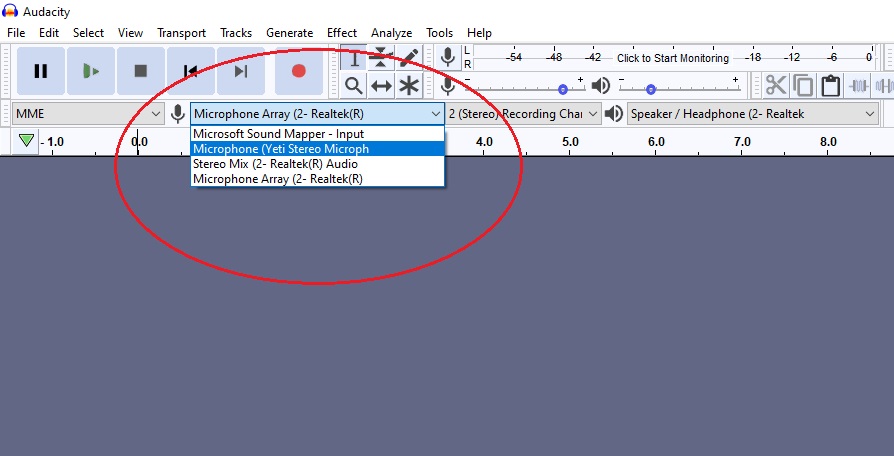Viewport: 894px width, 456px height.
Task: Click the Trim audio icon
Action: tap(859, 86)
